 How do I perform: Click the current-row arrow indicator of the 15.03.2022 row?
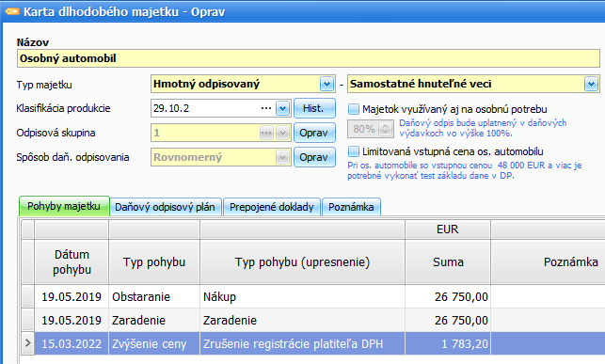pyautogui.click(x=28, y=343)
